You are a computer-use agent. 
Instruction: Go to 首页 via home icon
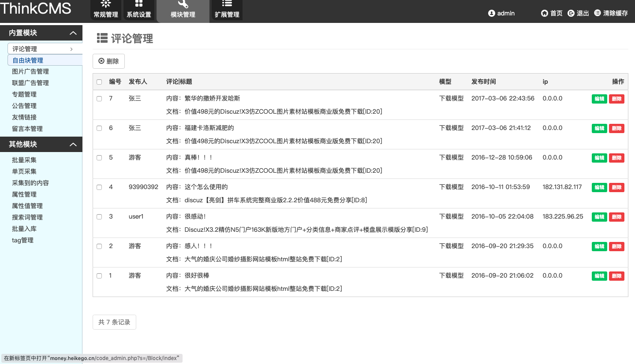(545, 13)
